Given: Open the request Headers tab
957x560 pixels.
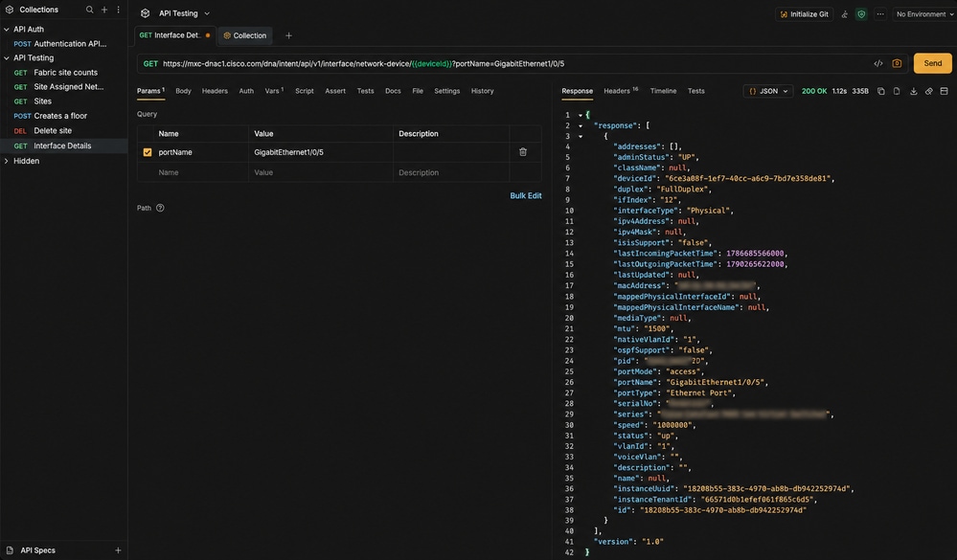Looking at the screenshot, I should pyautogui.click(x=215, y=91).
